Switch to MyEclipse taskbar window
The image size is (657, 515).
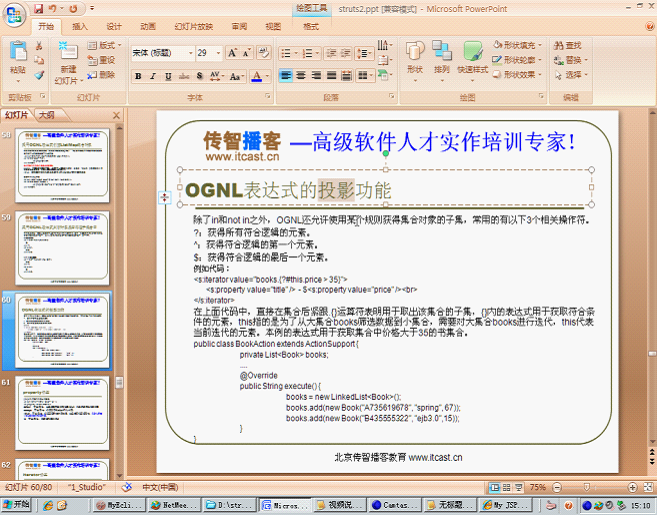tap(120, 505)
